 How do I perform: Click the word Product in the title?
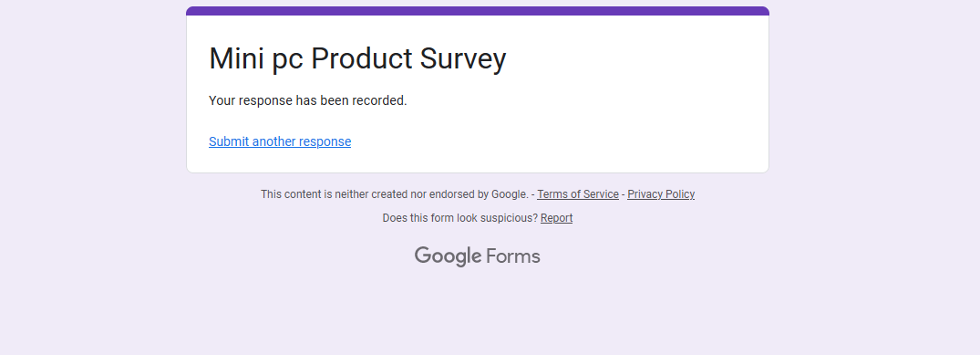[362, 58]
